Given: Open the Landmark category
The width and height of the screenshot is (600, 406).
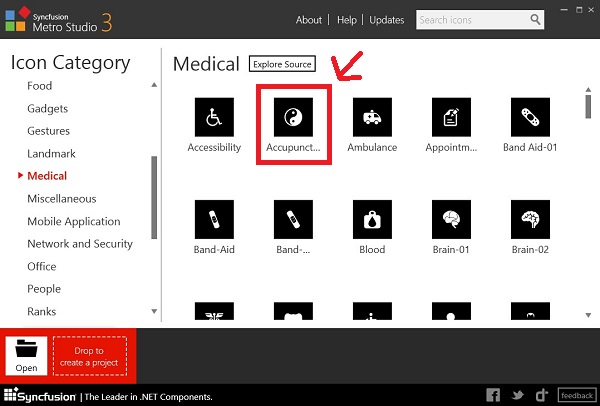Looking at the screenshot, I should (51, 153).
